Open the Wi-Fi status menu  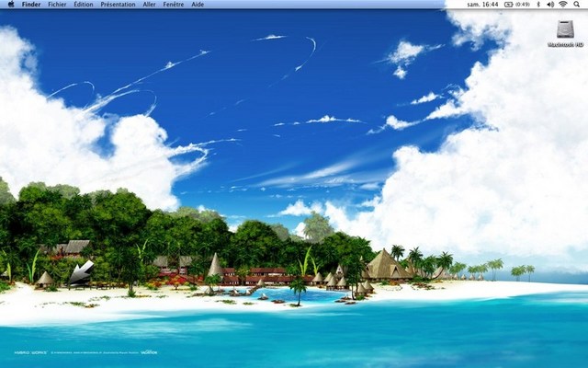pos(563,5)
